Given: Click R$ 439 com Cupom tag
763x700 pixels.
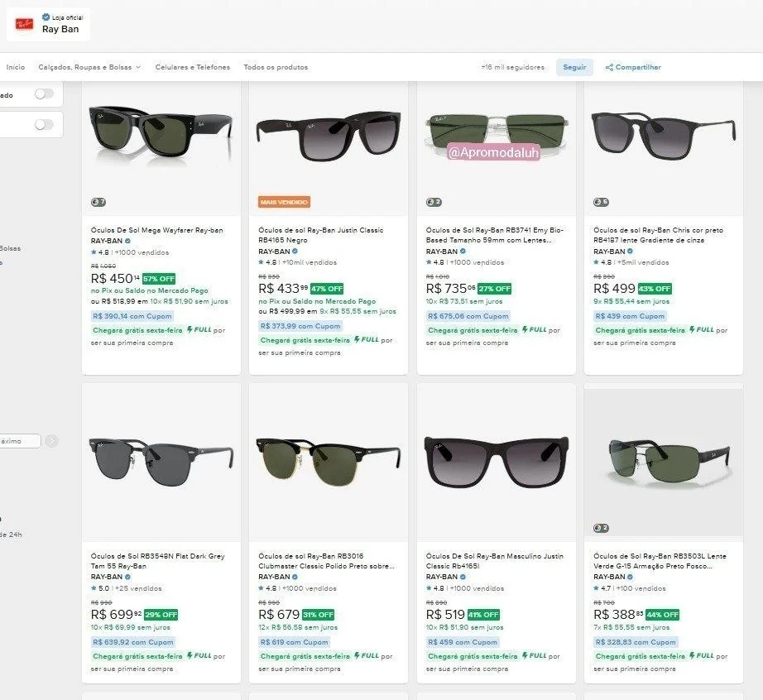Looking at the screenshot, I should (630, 316).
